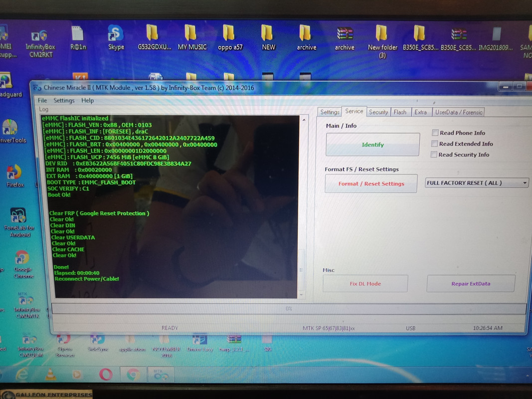Enable the Read Security Info checkbox
This screenshot has height=399, width=532.
pyautogui.click(x=434, y=155)
